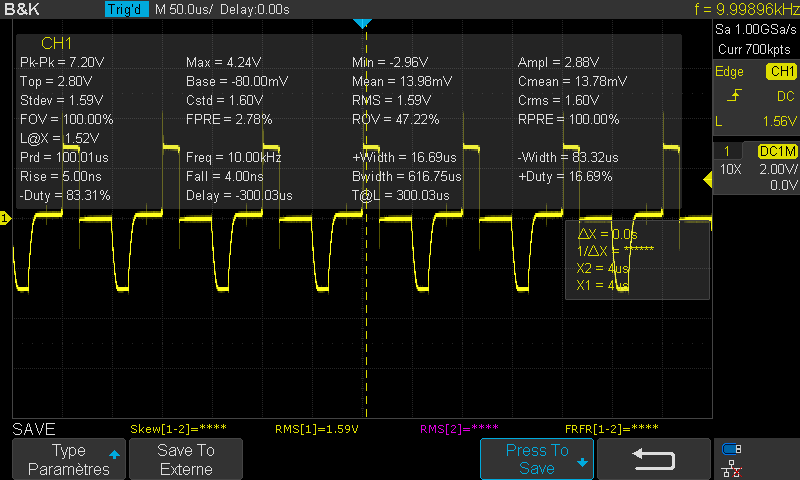Click the RPRE = 100.00% measurement

click(x=568, y=119)
